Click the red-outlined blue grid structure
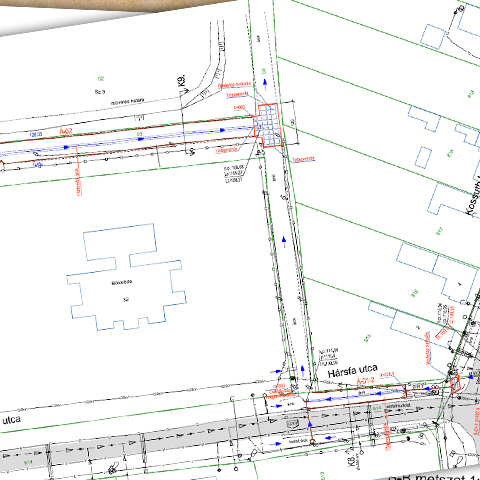The width and height of the screenshot is (480, 480). (268, 125)
